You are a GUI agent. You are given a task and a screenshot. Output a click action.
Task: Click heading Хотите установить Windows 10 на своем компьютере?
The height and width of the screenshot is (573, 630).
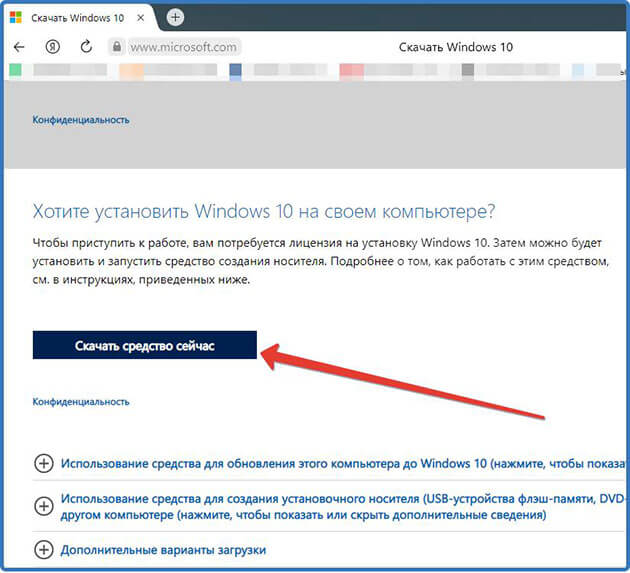click(x=264, y=211)
